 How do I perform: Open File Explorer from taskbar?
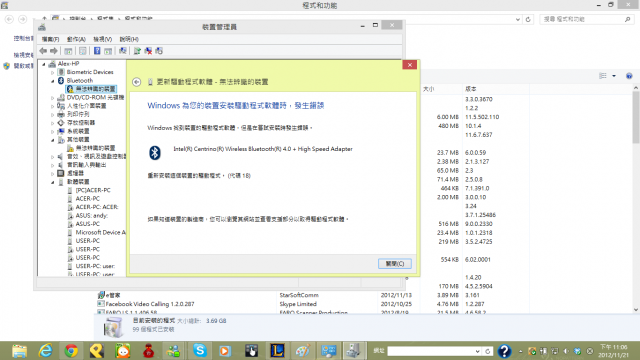19,351
